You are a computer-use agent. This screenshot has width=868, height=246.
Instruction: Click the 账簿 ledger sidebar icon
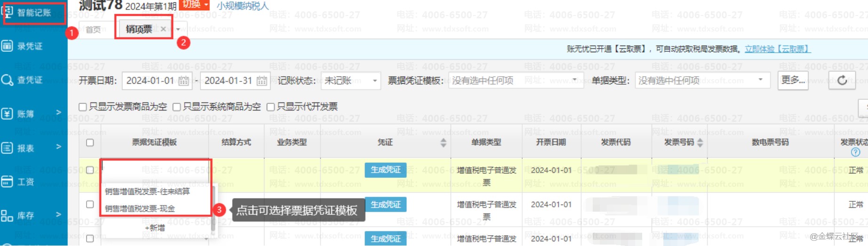[7, 114]
